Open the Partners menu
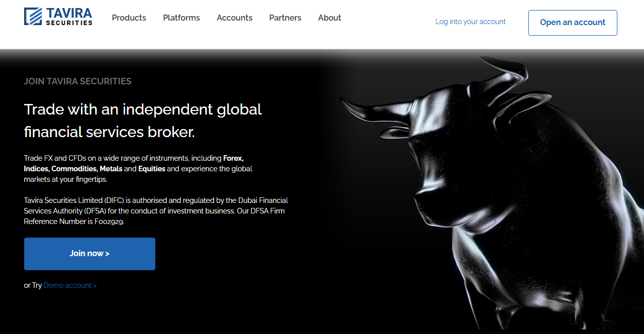The width and height of the screenshot is (644, 334). (285, 18)
